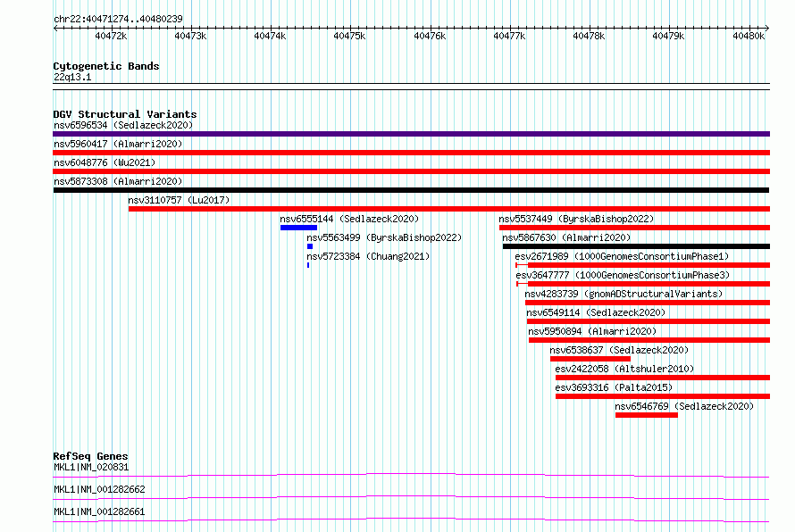Select nsv6538637 (Sedlazeck2020) label
This screenshot has height=532, width=795.
pos(619,350)
